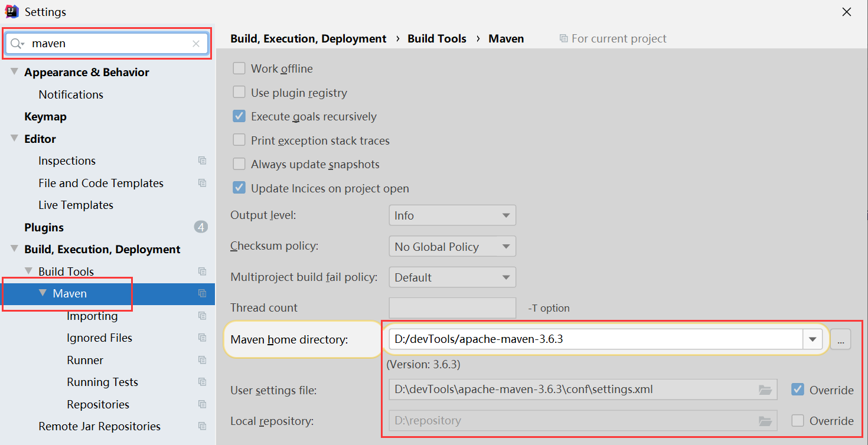Image resolution: width=868 pixels, height=445 pixels.
Task: Open Inspections settings page
Action: tap(67, 161)
